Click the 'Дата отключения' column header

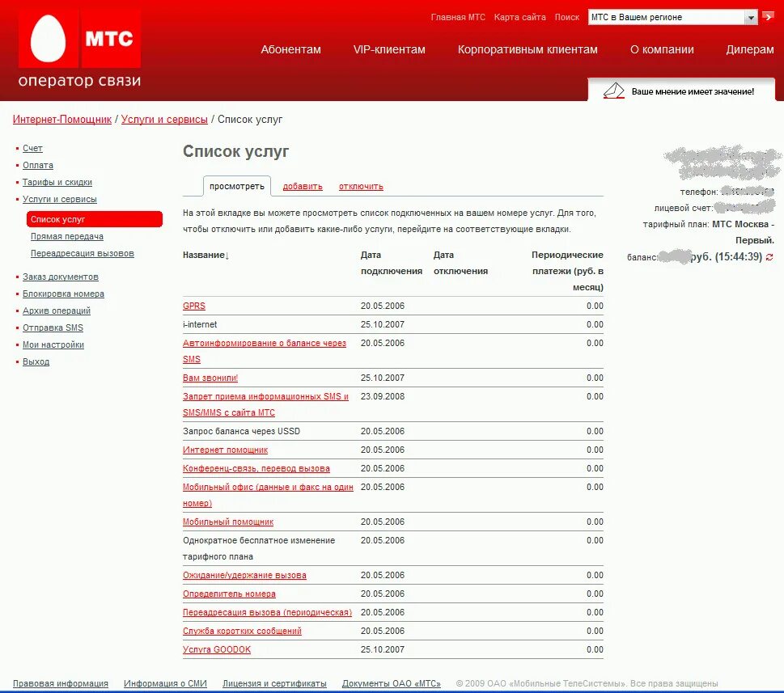tap(460, 263)
